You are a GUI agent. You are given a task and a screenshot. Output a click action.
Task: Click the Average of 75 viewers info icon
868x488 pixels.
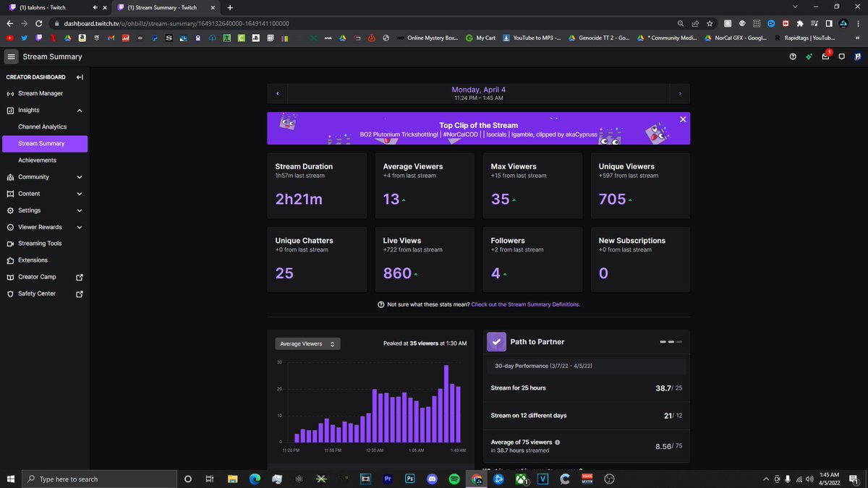click(557, 442)
